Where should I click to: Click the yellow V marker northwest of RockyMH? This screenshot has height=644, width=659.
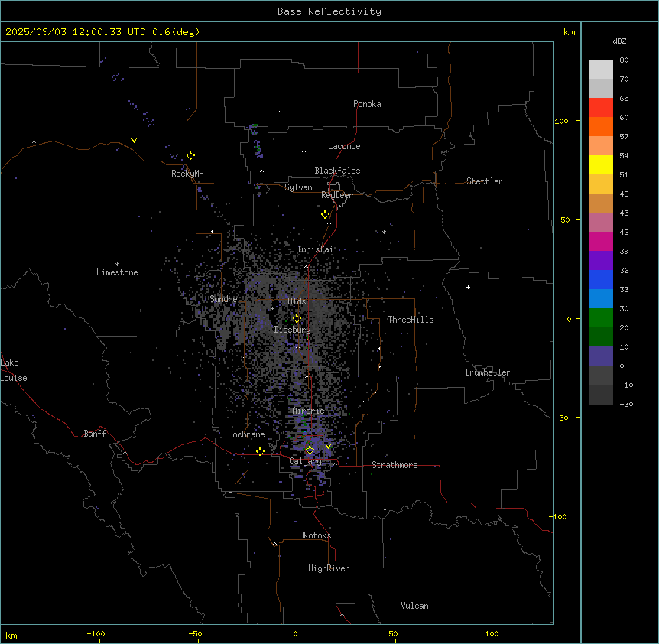[134, 141]
